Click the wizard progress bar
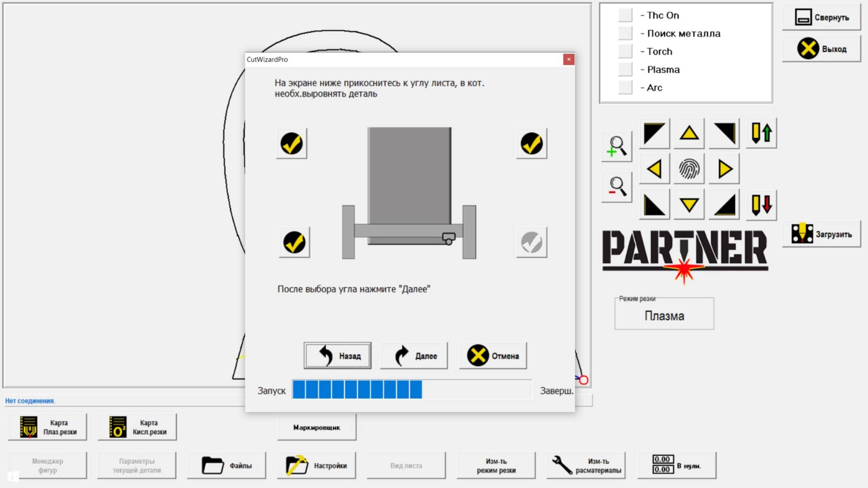 click(x=412, y=390)
